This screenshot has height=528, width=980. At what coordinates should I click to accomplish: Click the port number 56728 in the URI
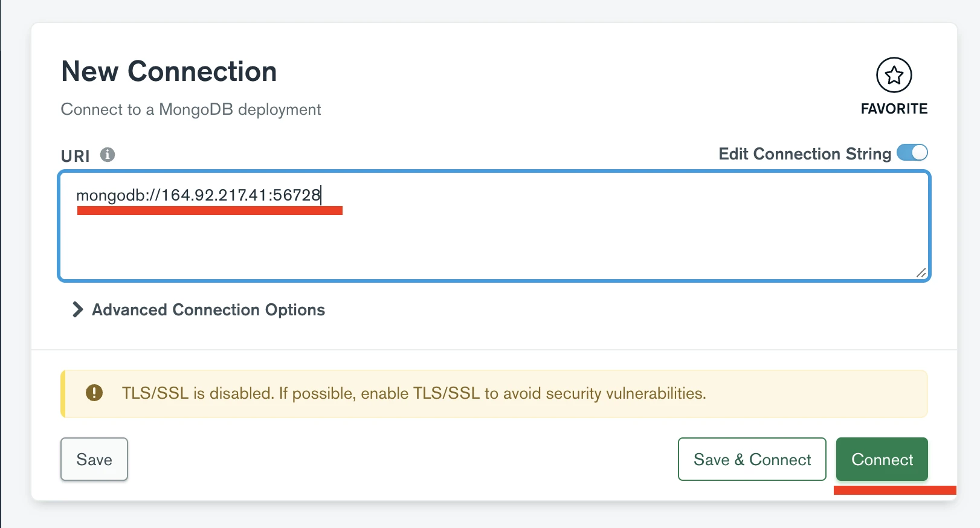coord(297,195)
